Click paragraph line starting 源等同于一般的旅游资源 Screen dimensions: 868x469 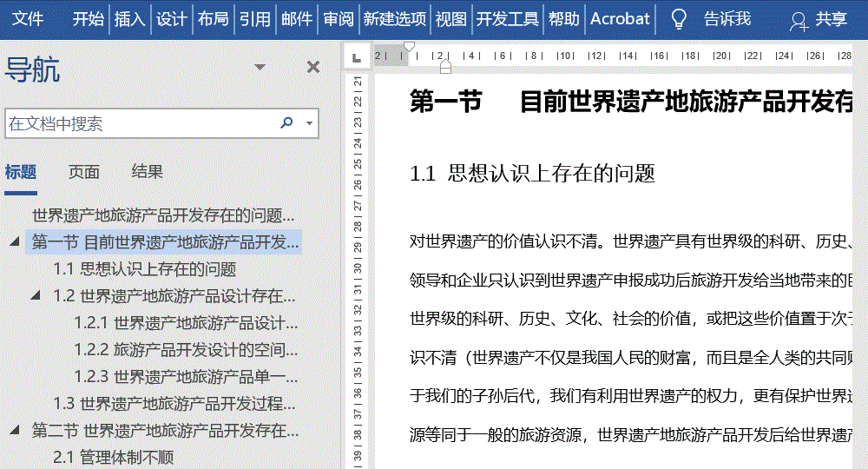(630, 434)
